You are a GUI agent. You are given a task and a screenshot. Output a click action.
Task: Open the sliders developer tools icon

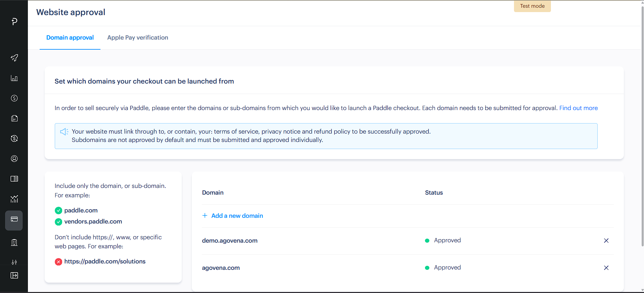pos(14,262)
